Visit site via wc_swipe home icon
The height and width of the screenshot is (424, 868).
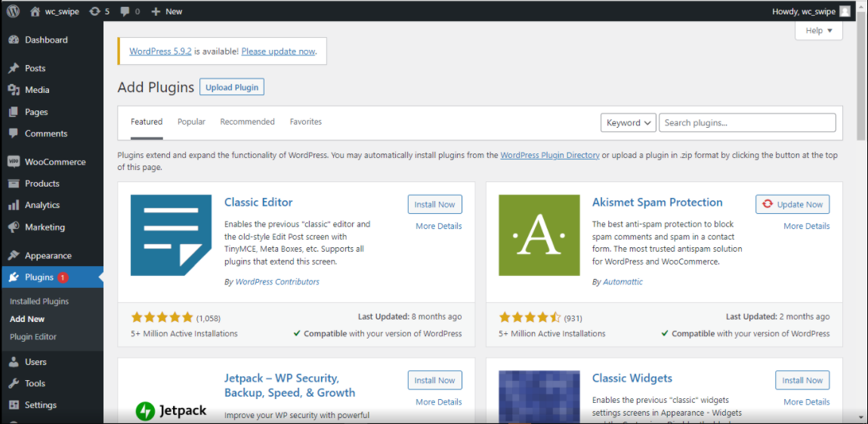click(35, 11)
